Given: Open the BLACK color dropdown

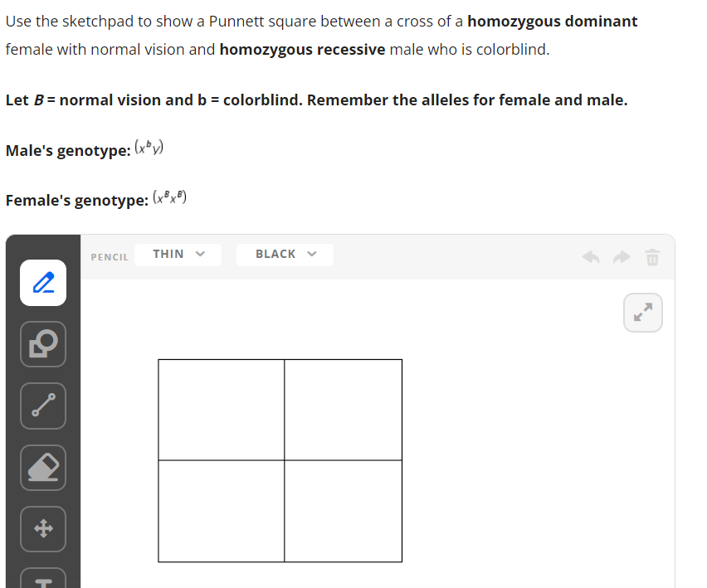Looking at the screenshot, I should [x=285, y=254].
